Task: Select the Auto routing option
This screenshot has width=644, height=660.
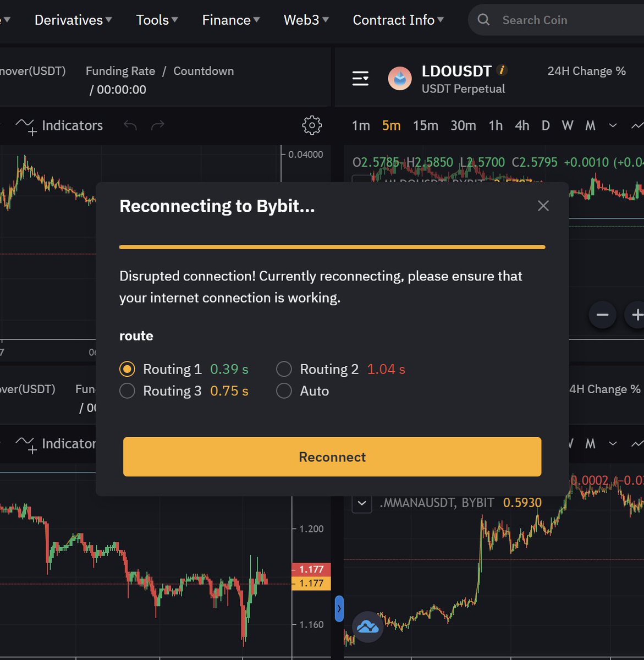Action: point(284,391)
